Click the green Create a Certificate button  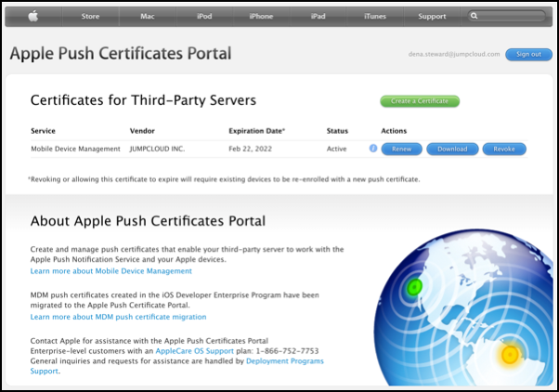(419, 101)
